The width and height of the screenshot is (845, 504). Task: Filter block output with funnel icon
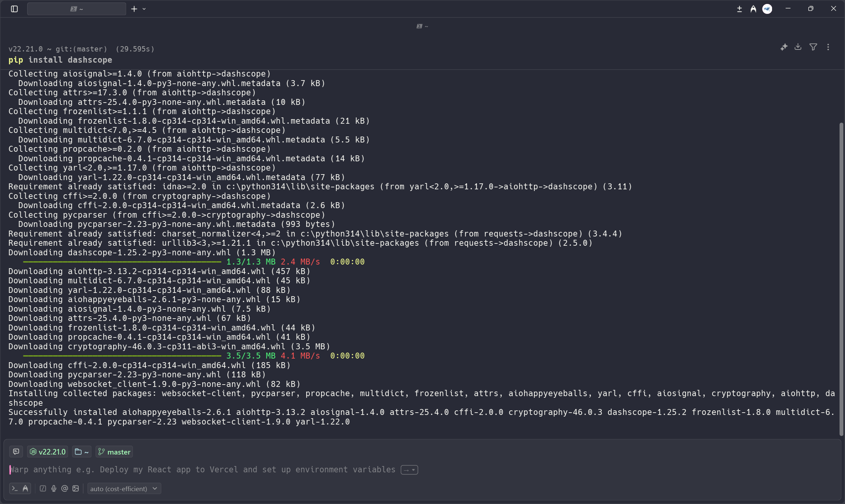813,47
